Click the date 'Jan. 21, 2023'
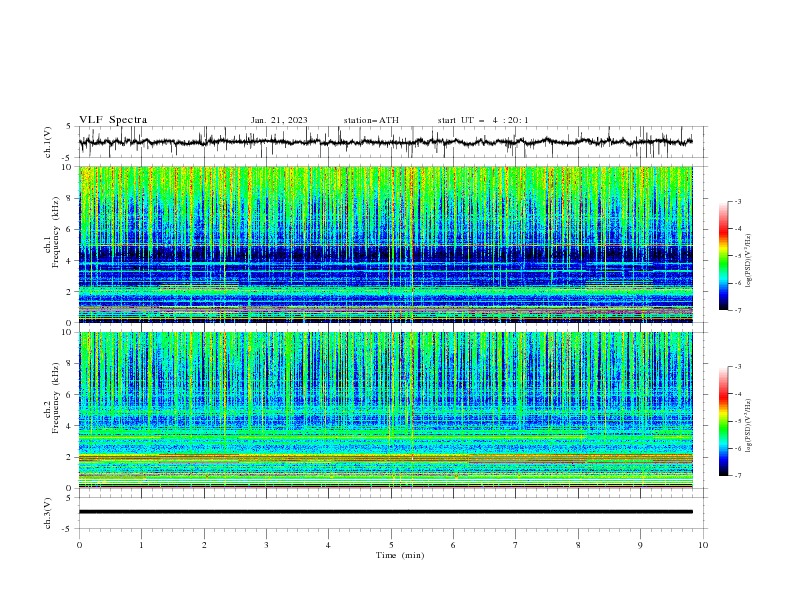Image resolution: width=792 pixels, height=612 pixels. (279, 120)
